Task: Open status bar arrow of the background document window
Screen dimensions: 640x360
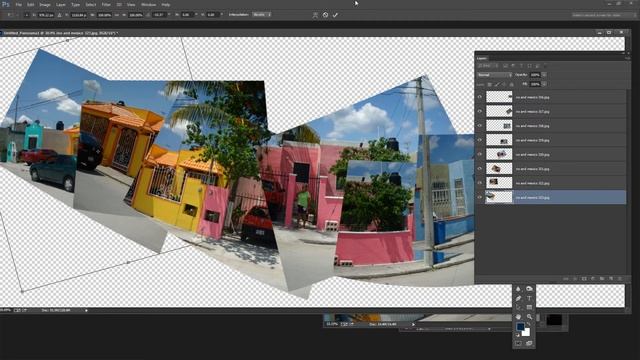Action: 413,324
